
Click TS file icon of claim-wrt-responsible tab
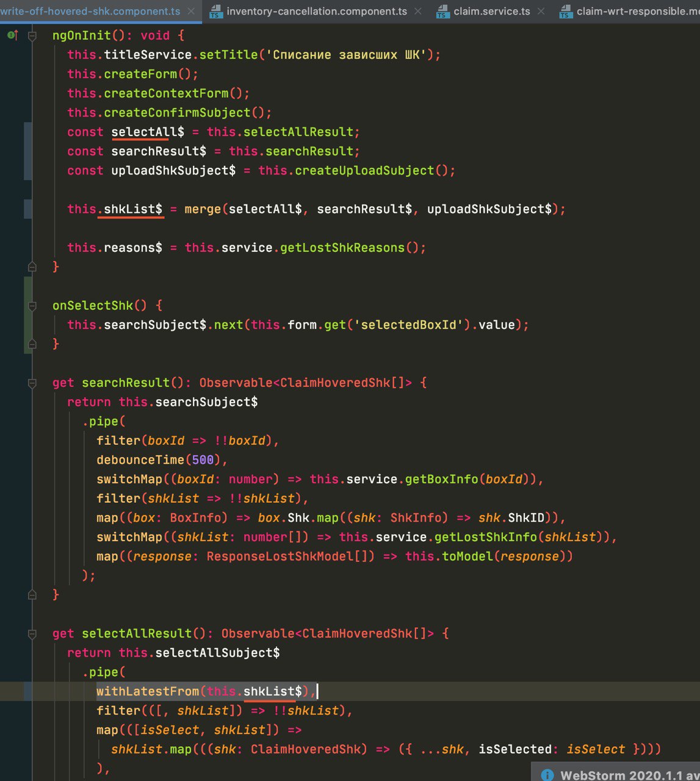tap(566, 12)
